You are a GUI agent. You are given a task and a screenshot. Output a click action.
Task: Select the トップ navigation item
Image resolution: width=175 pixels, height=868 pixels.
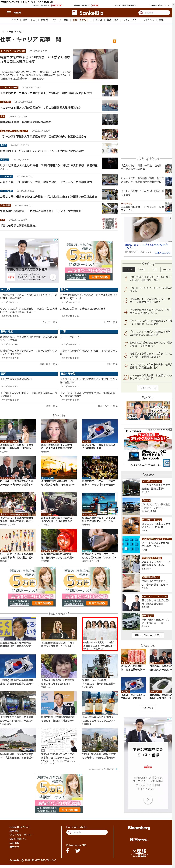15,20
